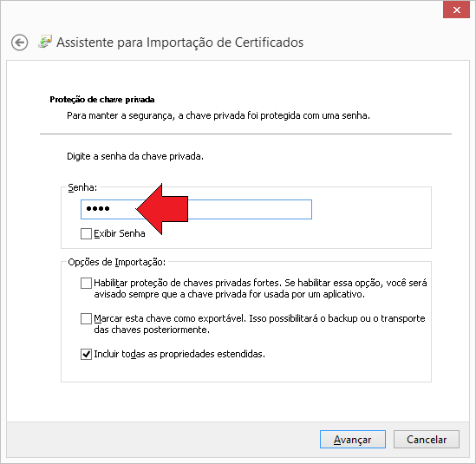Go back using the circular arrow icon
Image resolution: width=476 pixels, height=464 pixels.
point(20,42)
